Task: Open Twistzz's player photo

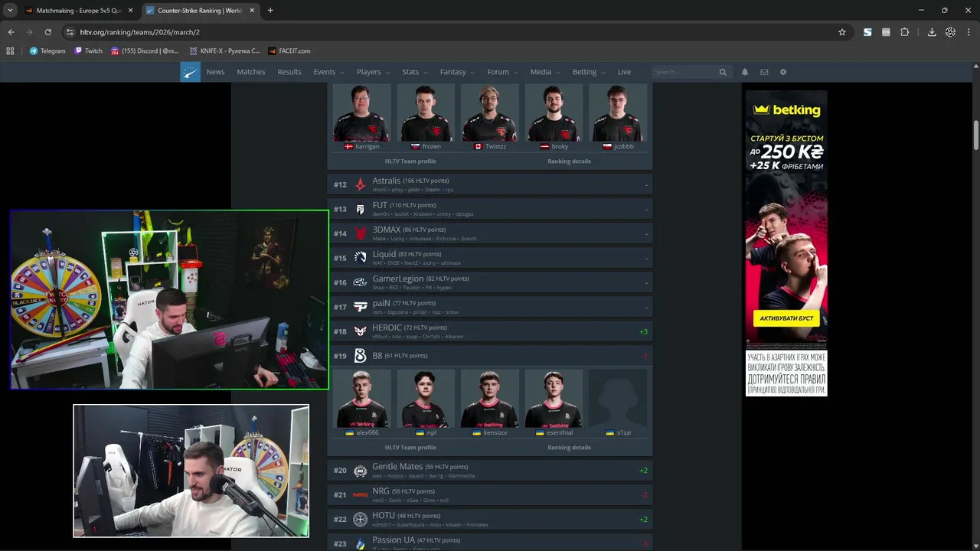Action: pos(490,112)
